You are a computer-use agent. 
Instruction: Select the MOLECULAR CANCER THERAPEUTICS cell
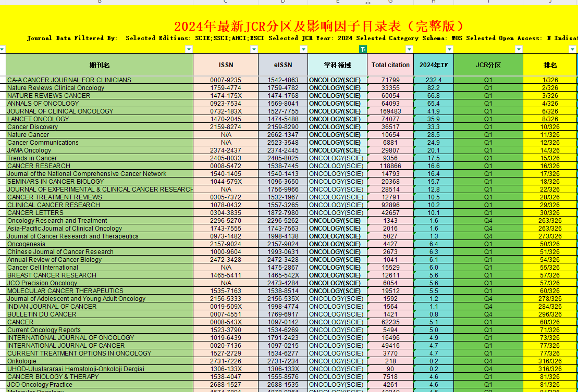(100, 291)
